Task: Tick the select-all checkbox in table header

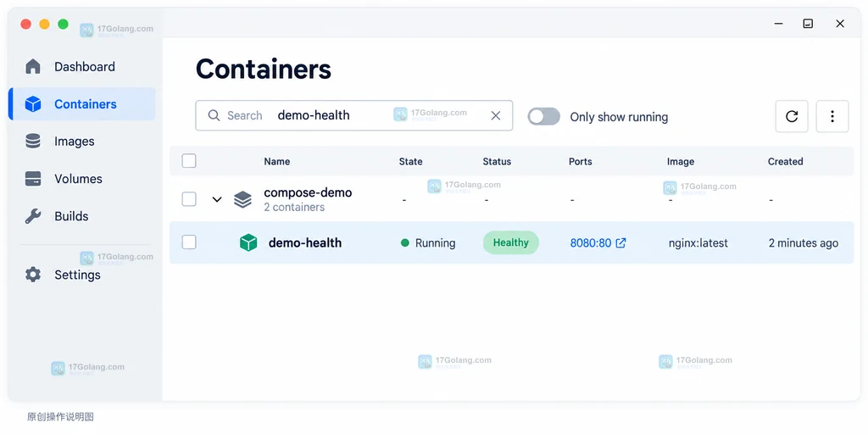Action: 189,161
